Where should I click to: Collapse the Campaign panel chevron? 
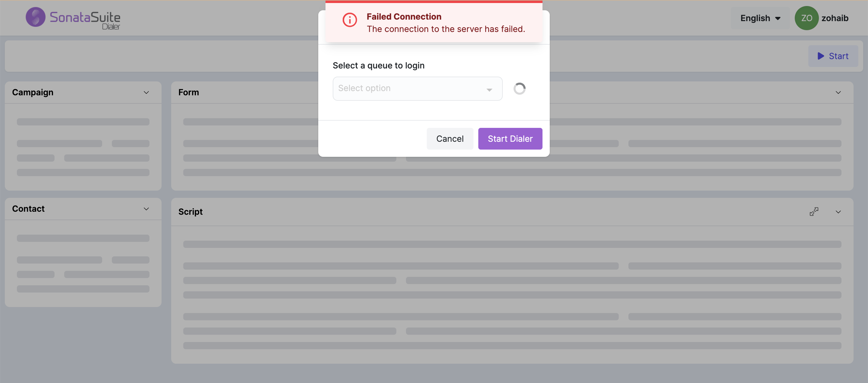coord(146,92)
